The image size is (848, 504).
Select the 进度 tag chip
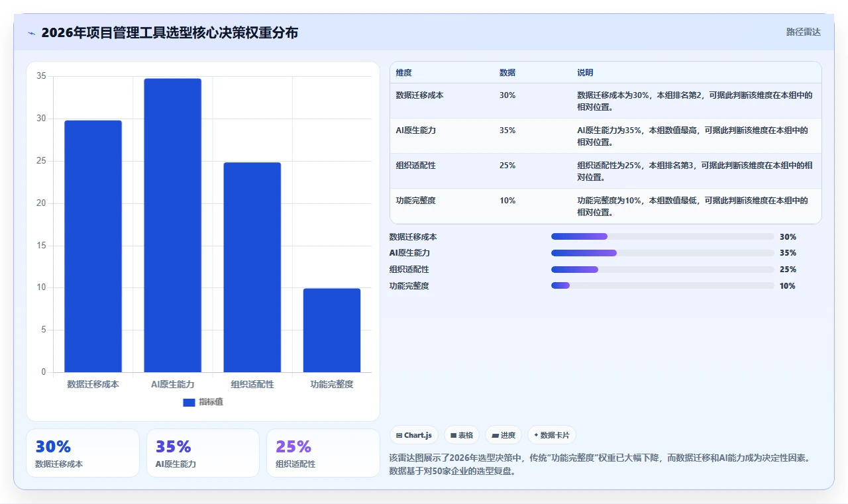click(503, 435)
